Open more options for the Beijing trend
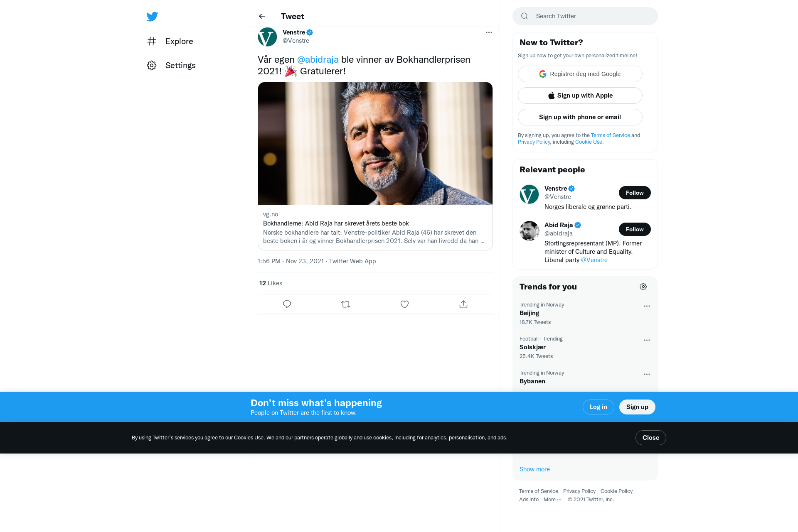The height and width of the screenshot is (532, 798). 647,306
